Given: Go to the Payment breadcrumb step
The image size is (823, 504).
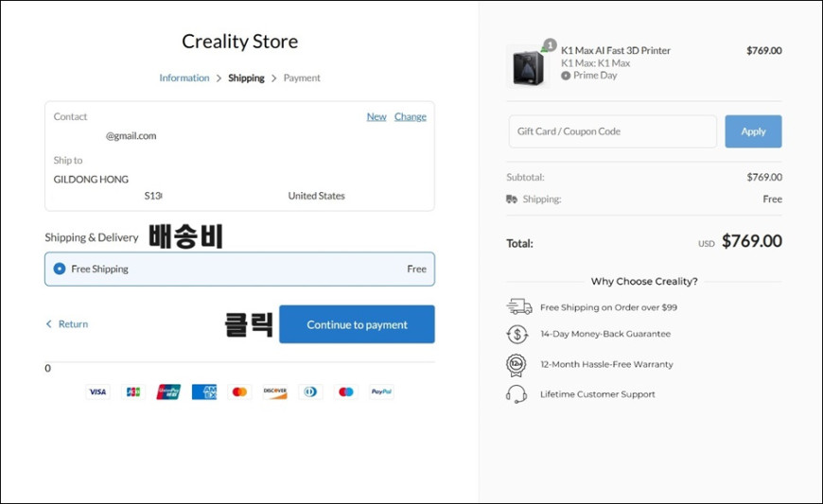Looking at the screenshot, I should [x=302, y=78].
